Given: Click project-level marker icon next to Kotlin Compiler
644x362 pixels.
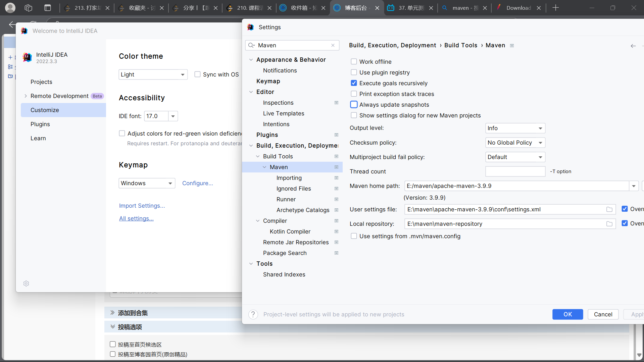Looking at the screenshot, I should point(336,231).
